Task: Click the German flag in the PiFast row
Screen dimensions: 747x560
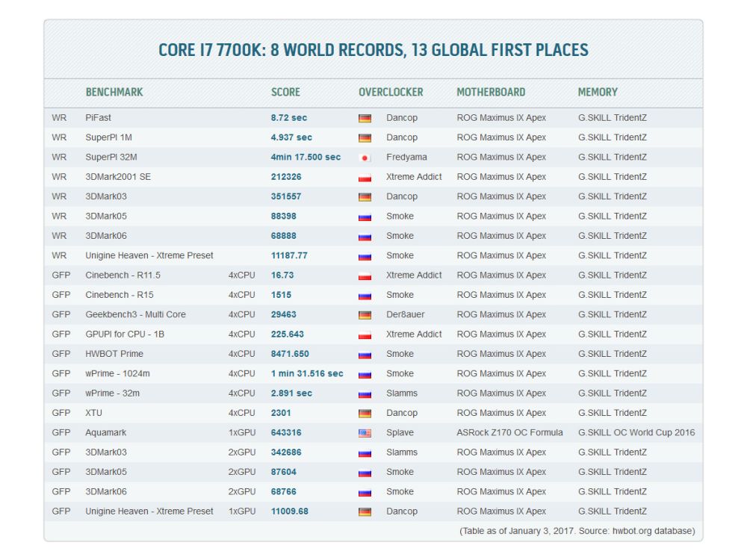Action: pyautogui.click(x=365, y=118)
